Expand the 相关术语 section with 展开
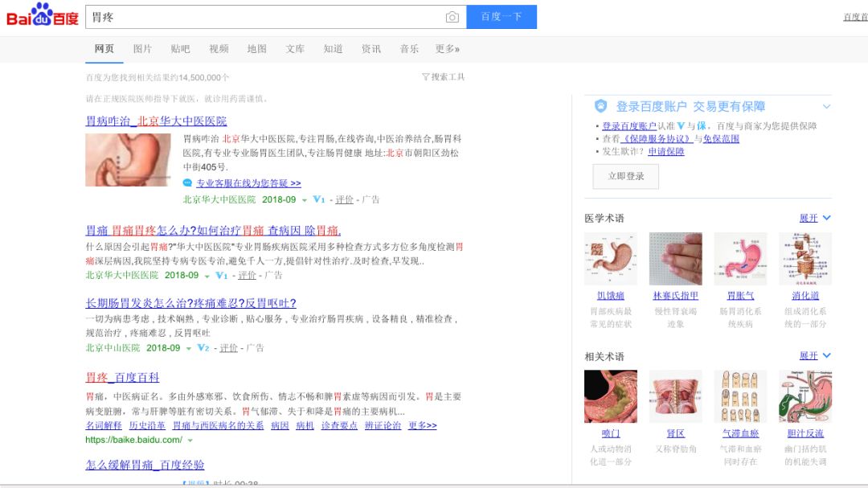Image resolution: width=868 pixels, height=488 pixels. [809, 355]
